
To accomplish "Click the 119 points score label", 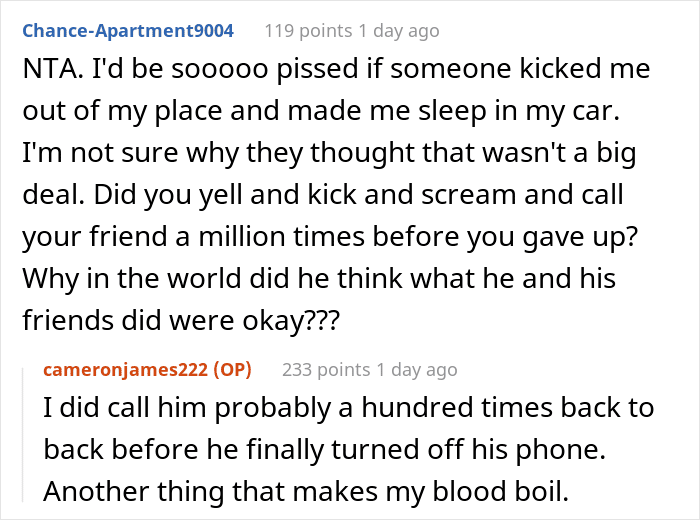I will (308, 31).
